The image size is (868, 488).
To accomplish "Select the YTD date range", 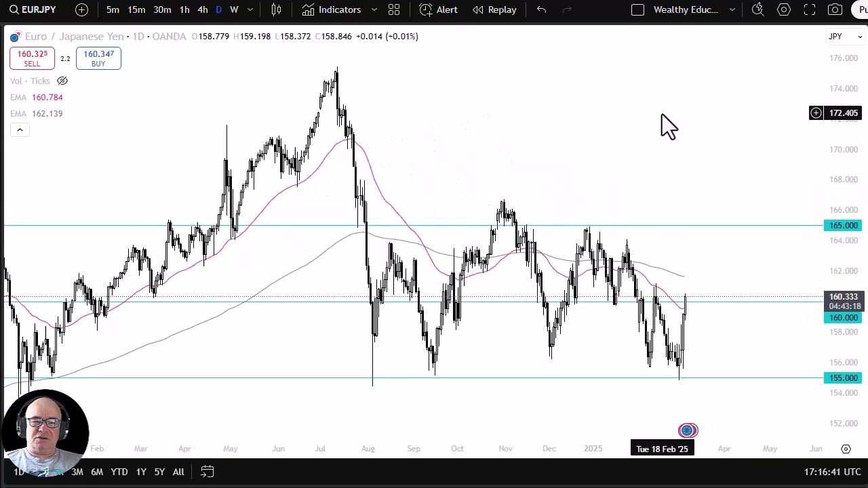I will (119, 472).
